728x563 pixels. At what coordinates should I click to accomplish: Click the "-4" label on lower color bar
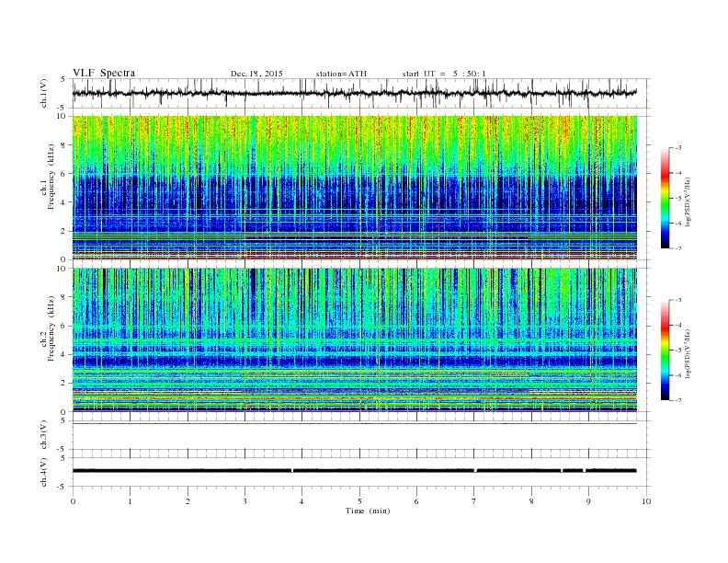[x=678, y=325]
